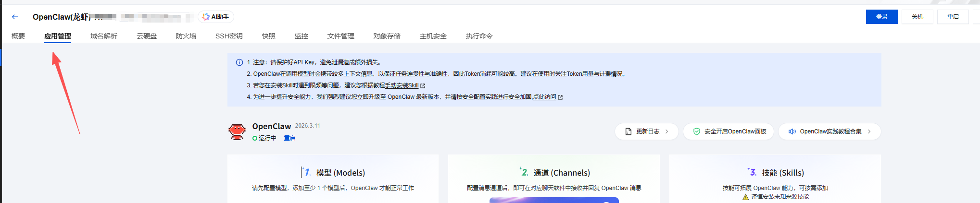980x203 pixels.
Task: Select the 应用管理 tab
Action: point(58,36)
